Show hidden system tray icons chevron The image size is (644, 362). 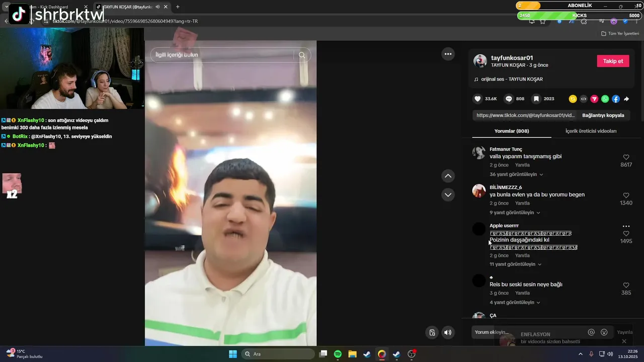pyautogui.click(x=582, y=354)
